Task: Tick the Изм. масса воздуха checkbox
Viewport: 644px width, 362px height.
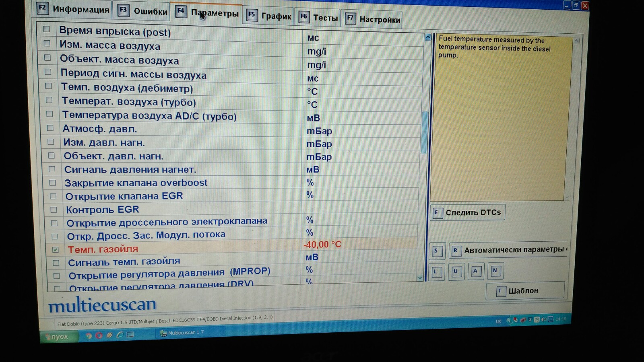Action: click(47, 43)
